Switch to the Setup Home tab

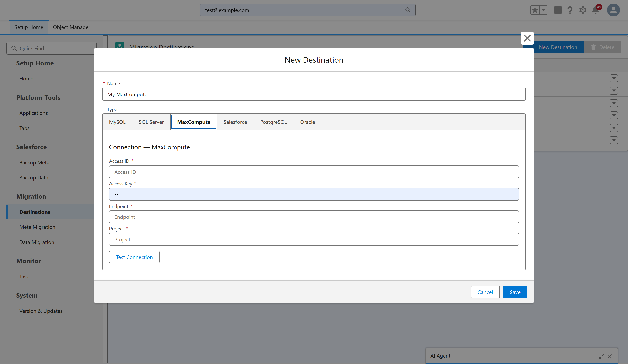tap(29, 27)
